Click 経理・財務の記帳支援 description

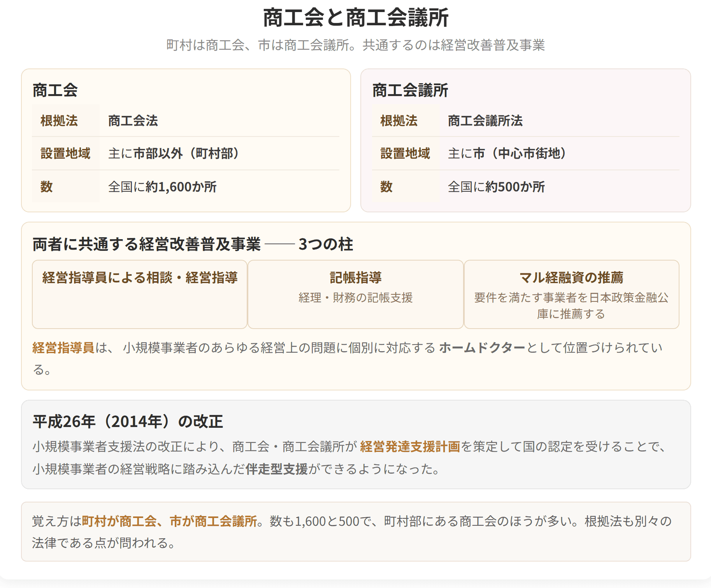pos(356,297)
